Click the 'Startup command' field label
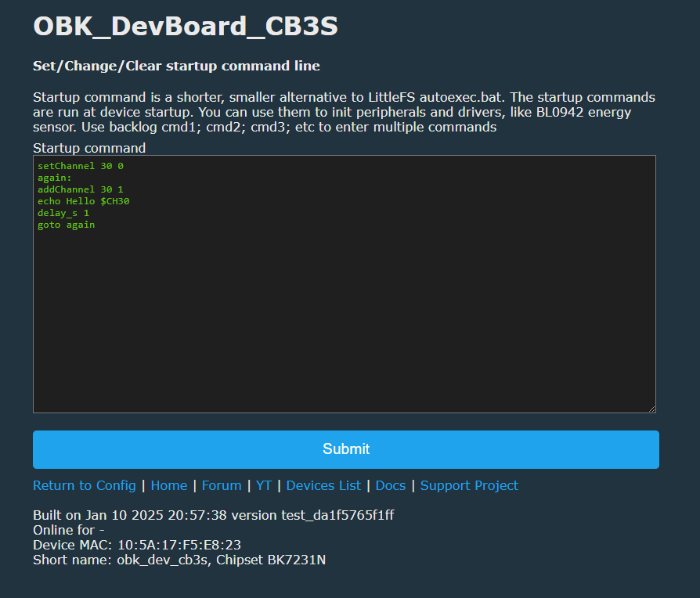The height and width of the screenshot is (598, 700). [89, 148]
